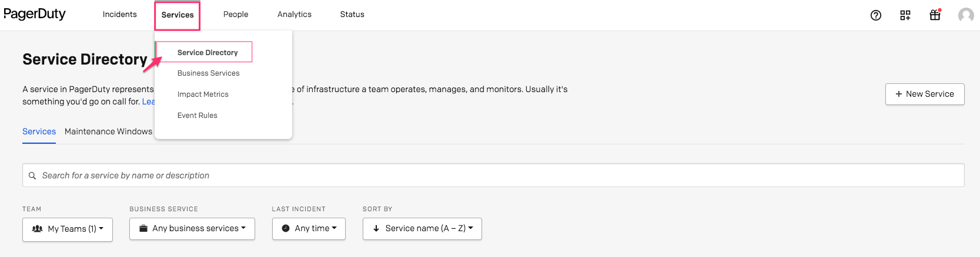Select Service Directory from the menu
This screenshot has height=257, width=980.
(208, 52)
